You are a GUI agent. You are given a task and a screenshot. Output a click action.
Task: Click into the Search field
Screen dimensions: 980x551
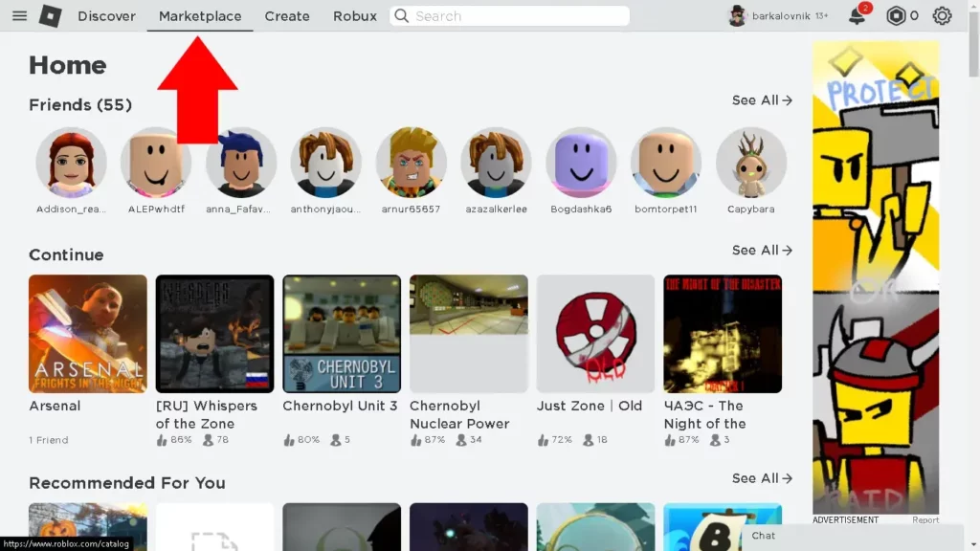click(x=509, y=15)
